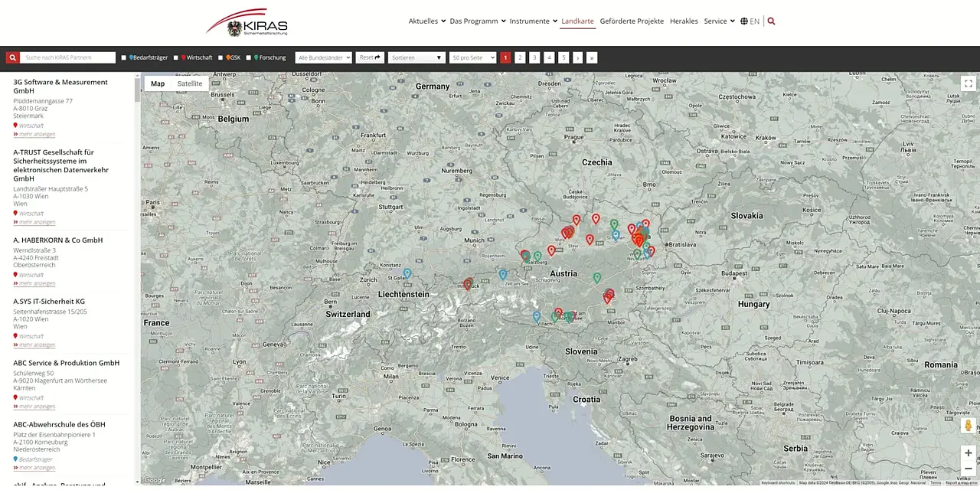Open the Geförderte Projekte page
Viewport: 980px width, 490px height.
632,21
